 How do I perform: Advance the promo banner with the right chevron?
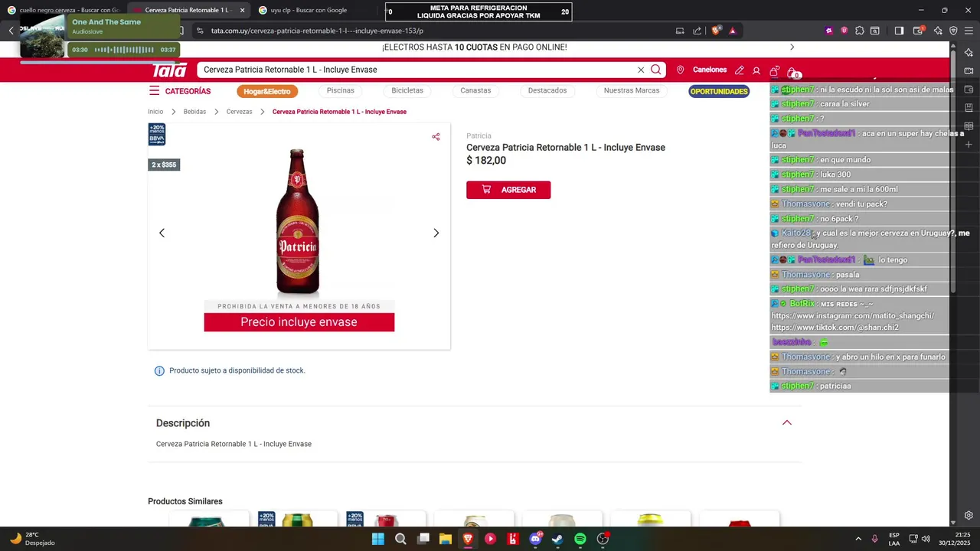coord(792,47)
